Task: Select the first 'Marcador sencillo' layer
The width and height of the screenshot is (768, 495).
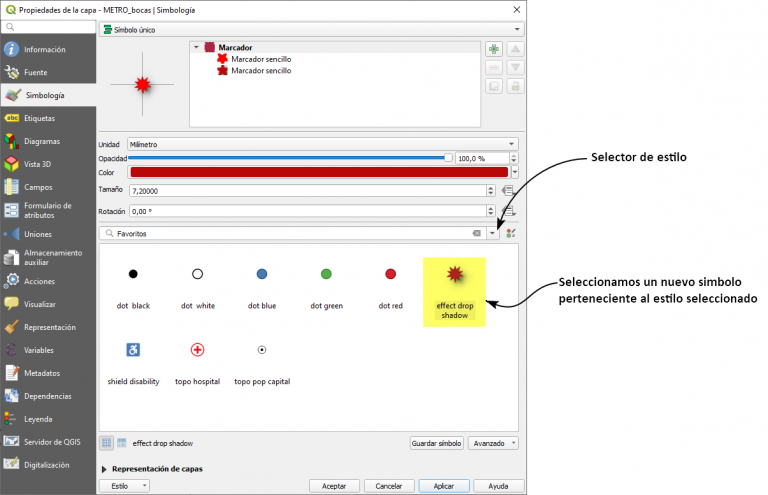Action: point(261,59)
